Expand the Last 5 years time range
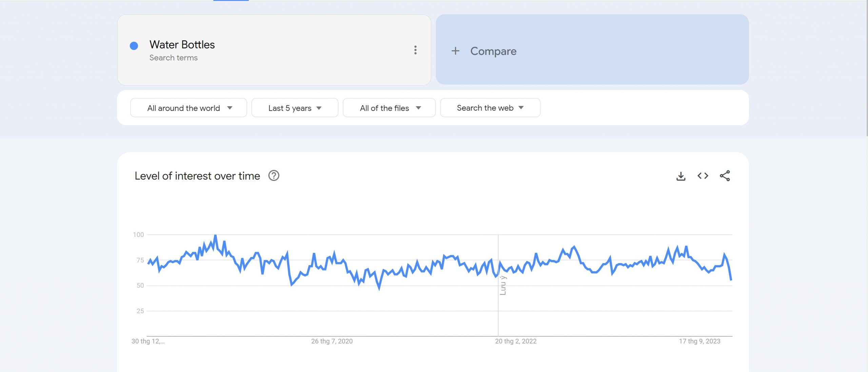 [295, 108]
